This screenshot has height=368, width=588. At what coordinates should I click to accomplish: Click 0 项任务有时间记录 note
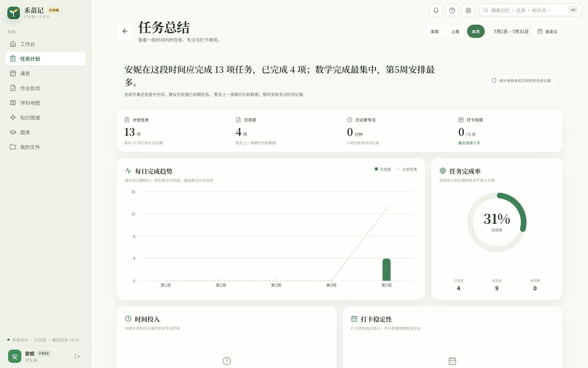pos(363,143)
